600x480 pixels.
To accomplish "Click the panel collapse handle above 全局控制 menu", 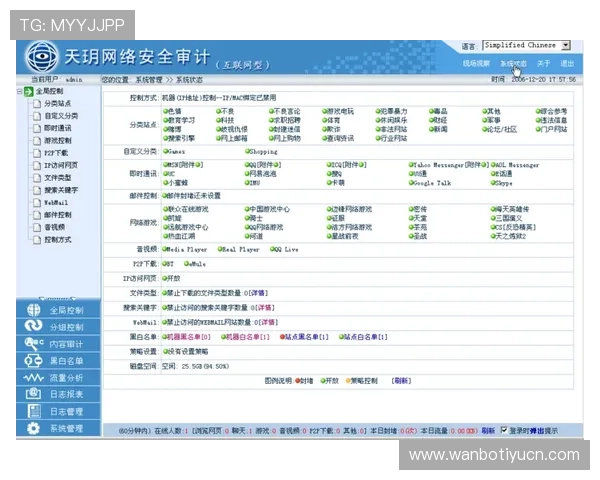I will coord(57,298).
